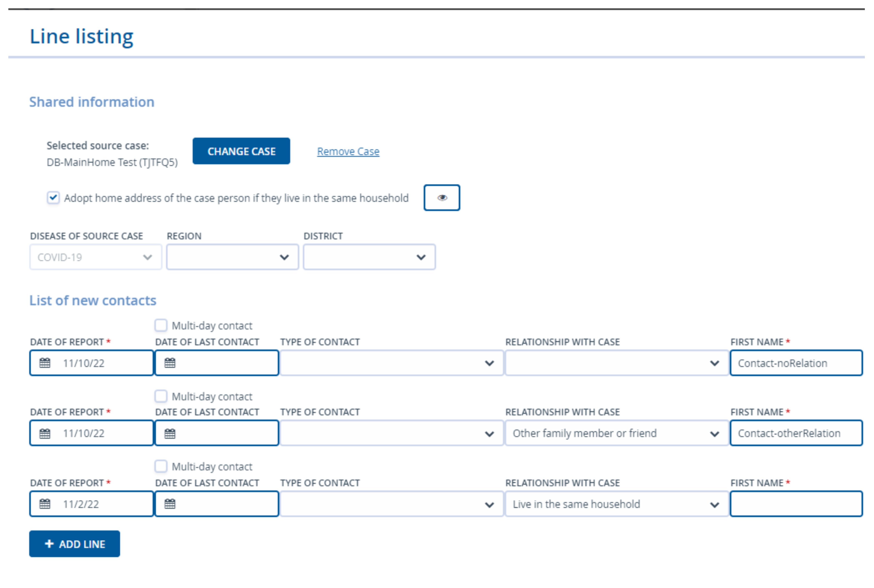This screenshot has width=874, height=588.
Task: Open calendar icon in first Date of Report
Action: pos(45,363)
